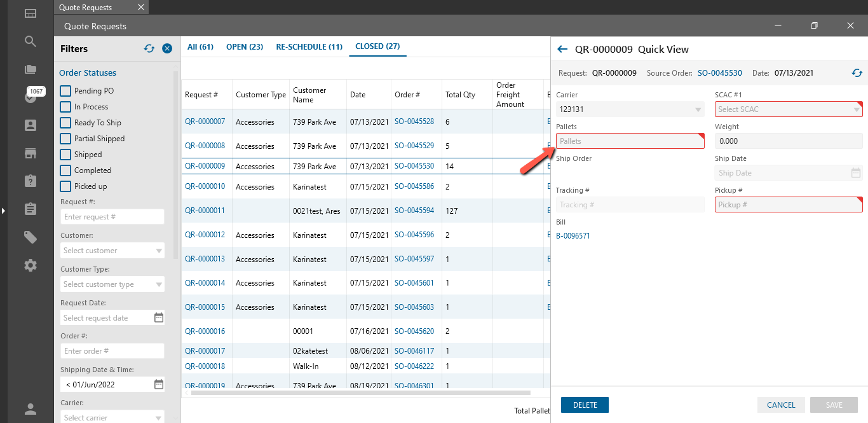This screenshot has height=423, width=868.
Task: Open bill B-0096571 link
Action: [573, 236]
